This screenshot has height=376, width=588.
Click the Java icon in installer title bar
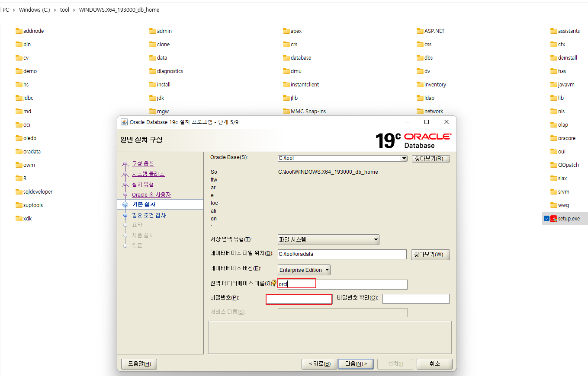tap(124, 122)
